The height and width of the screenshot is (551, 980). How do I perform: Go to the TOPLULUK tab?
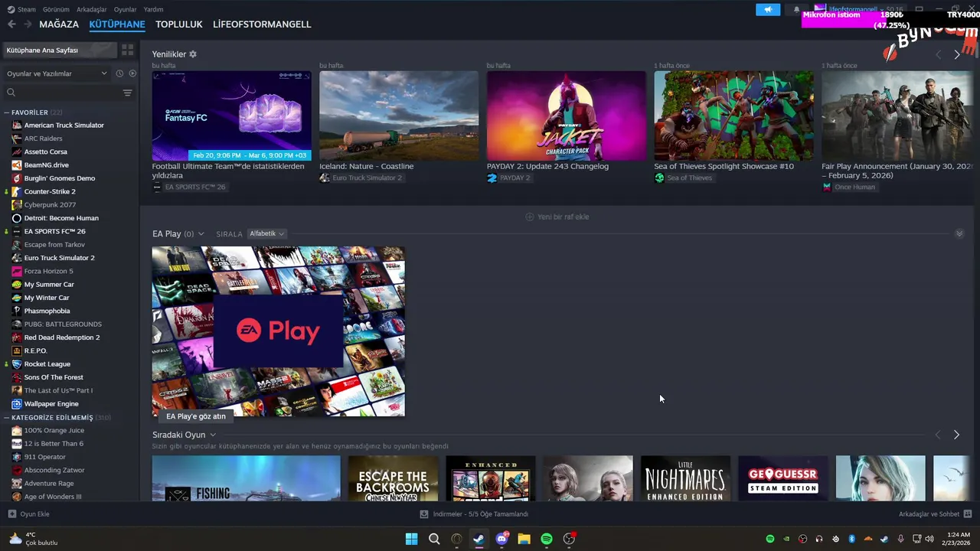click(x=179, y=24)
